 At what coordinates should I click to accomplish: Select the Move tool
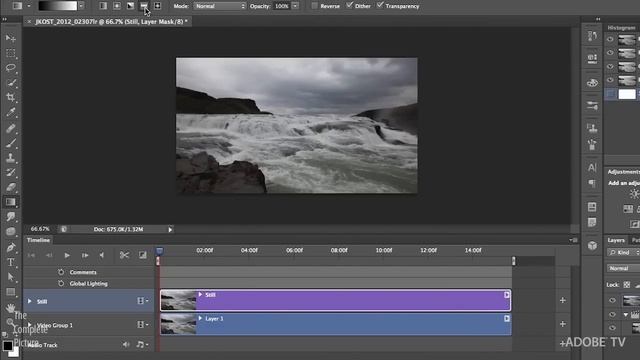11,38
